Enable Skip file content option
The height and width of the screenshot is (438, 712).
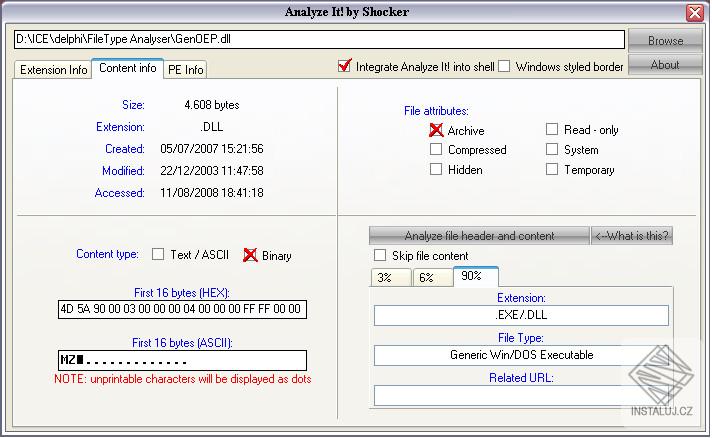coord(380,255)
